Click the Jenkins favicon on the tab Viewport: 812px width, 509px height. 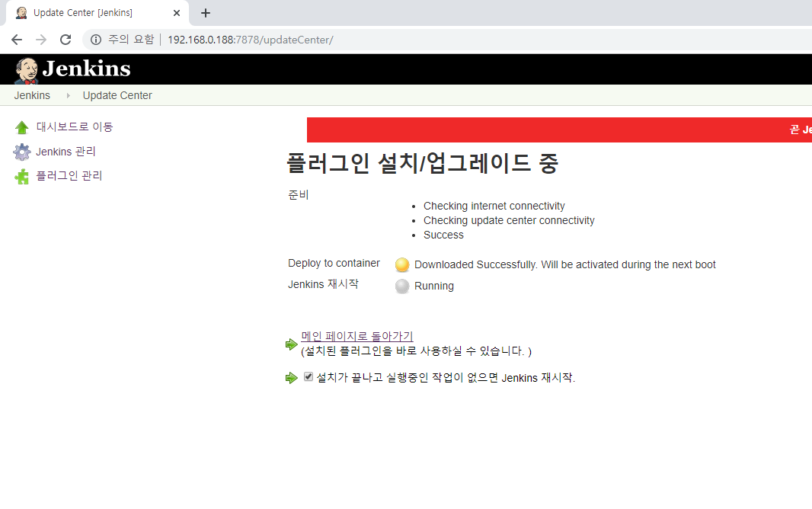(21, 13)
